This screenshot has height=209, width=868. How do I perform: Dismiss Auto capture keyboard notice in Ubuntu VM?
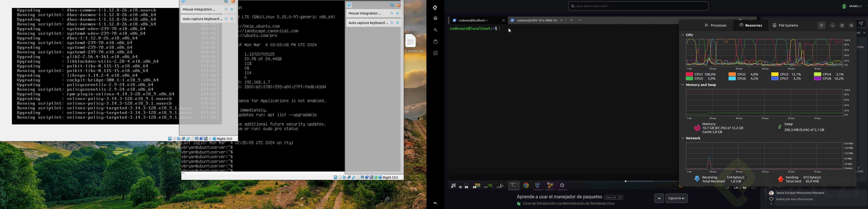[398, 23]
